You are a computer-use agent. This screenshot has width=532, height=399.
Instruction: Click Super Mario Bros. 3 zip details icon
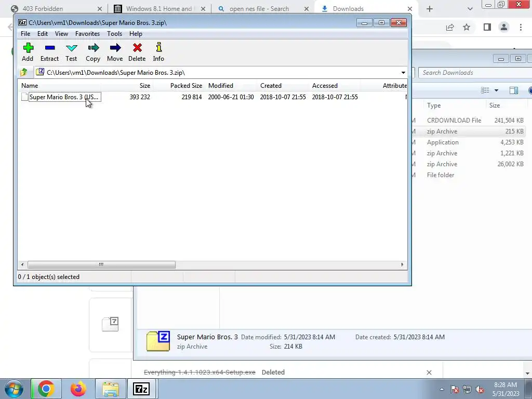(158, 341)
